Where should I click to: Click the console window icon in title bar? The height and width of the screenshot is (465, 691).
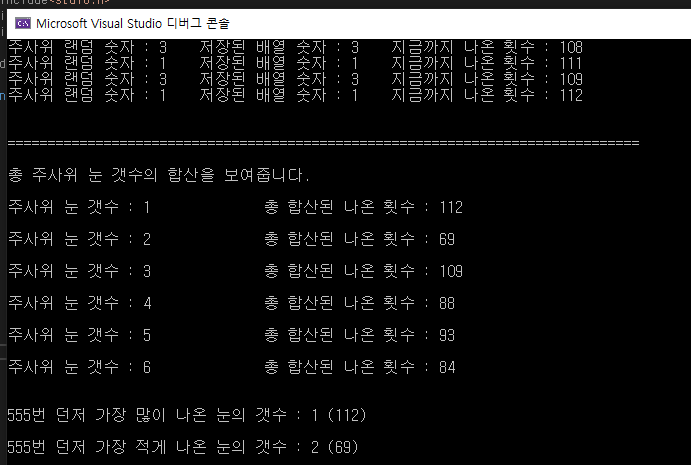pyautogui.click(x=23, y=23)
